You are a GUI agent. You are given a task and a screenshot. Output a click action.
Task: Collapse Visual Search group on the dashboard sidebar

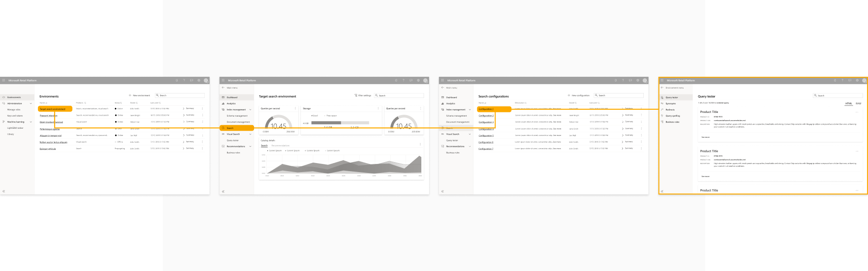point(250,134)
